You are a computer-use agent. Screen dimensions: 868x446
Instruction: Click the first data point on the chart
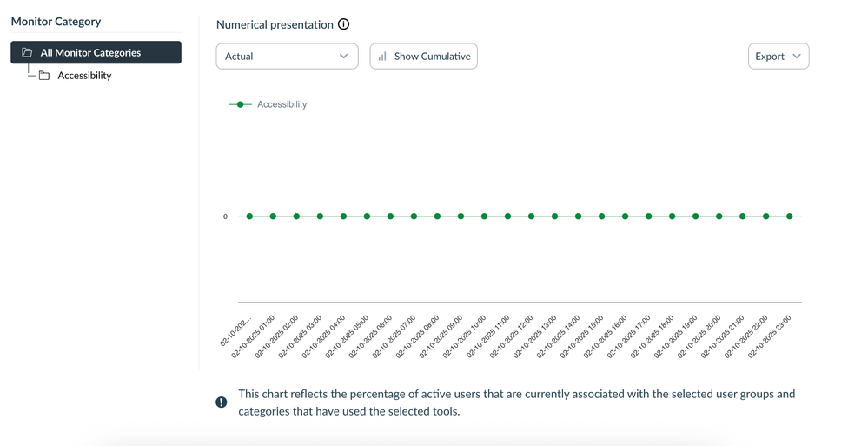[249, 216]
